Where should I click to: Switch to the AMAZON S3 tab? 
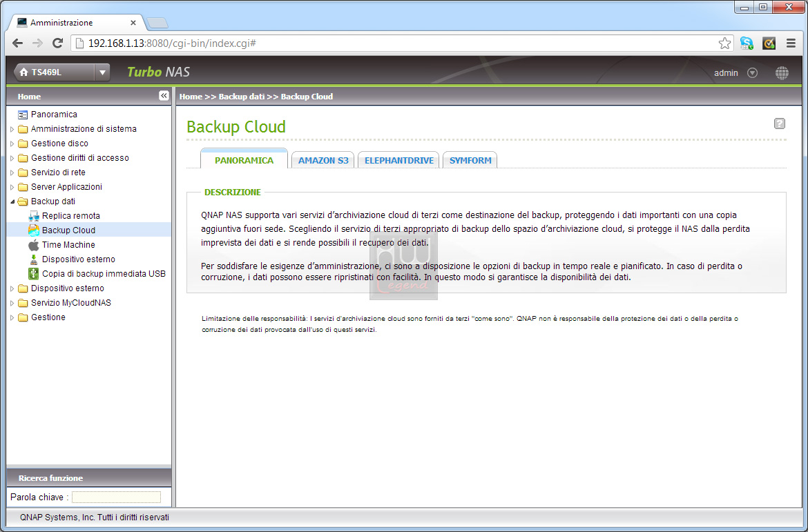coord(323,160)
